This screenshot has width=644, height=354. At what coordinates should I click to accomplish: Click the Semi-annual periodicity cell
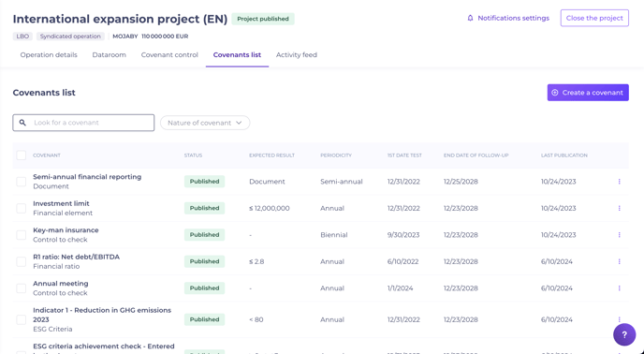click(x=342, y=182)
